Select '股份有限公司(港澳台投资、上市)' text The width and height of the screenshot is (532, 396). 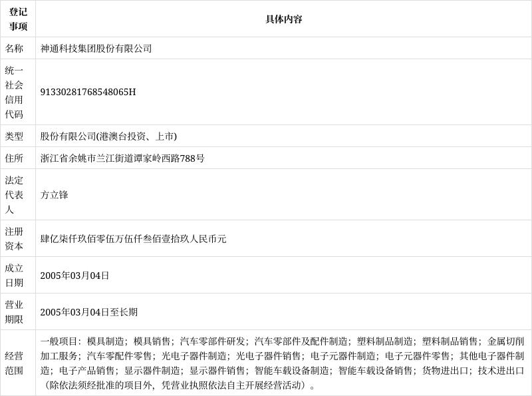pos(108,136)
